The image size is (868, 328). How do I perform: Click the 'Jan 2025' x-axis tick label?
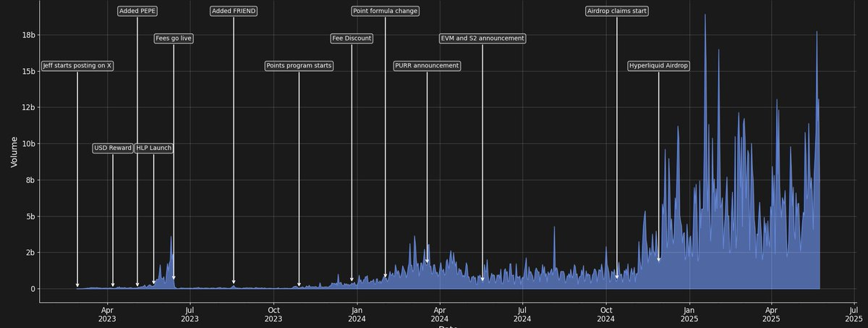pos(689,314)
